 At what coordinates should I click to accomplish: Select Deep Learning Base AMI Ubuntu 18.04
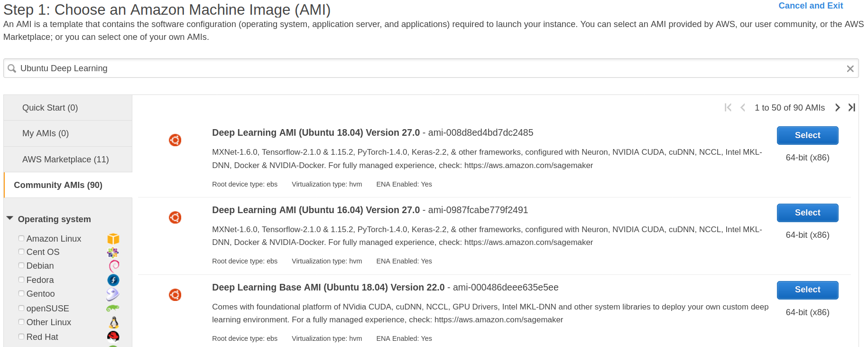[x=807, y=290]
